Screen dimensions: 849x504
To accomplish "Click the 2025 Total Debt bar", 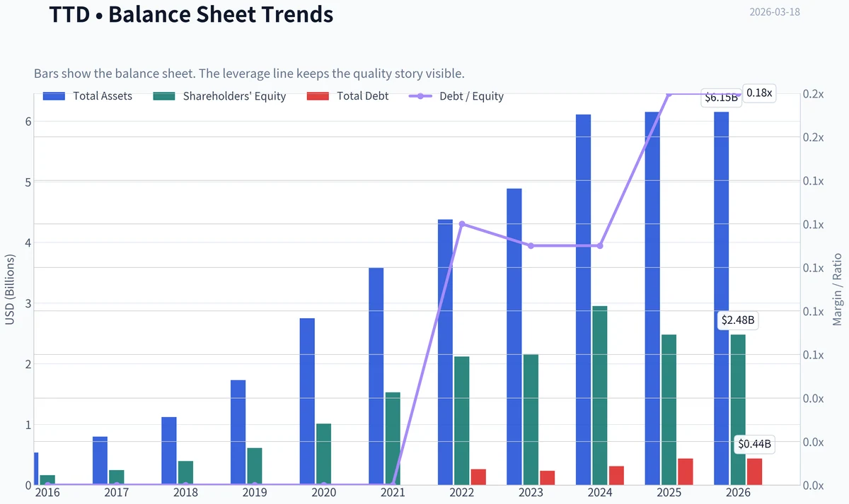I will [x=685, y=471].
